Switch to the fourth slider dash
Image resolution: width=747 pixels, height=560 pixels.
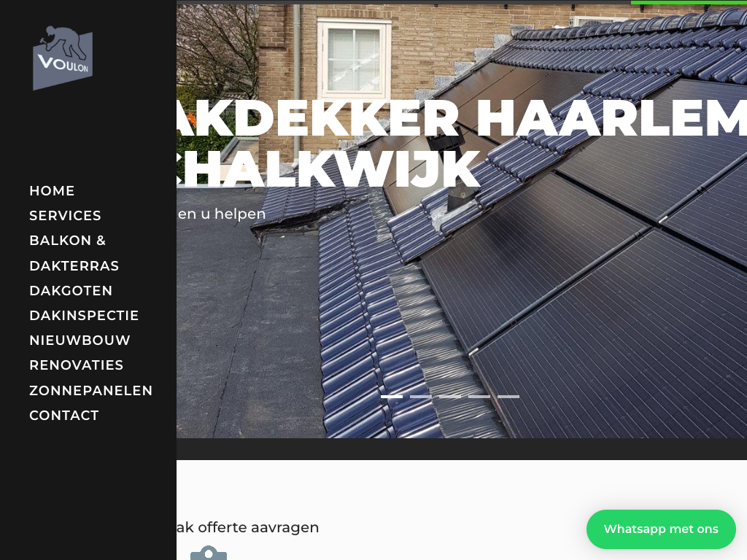pyautogui.click(x=479, y=396)
